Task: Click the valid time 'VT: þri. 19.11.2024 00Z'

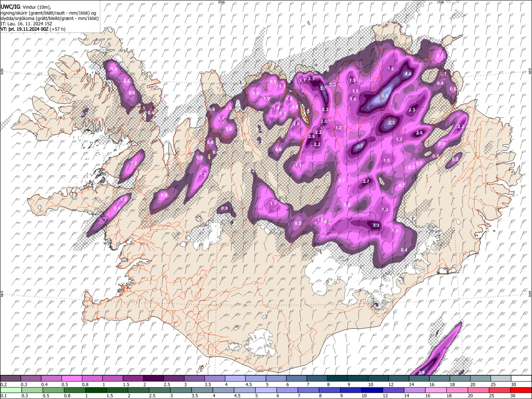Action: 25,29
